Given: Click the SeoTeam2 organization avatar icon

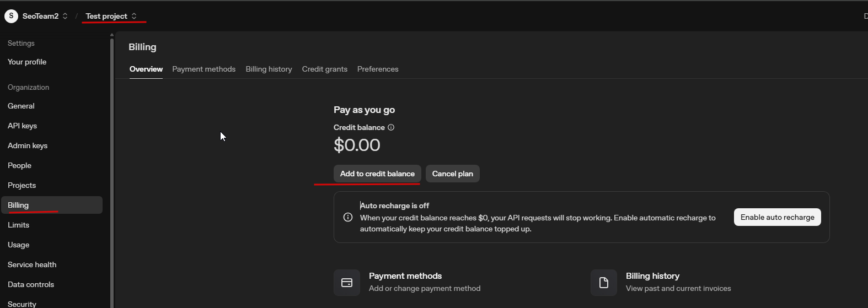Looking at the screenshot, I should [x=11, y=16].
